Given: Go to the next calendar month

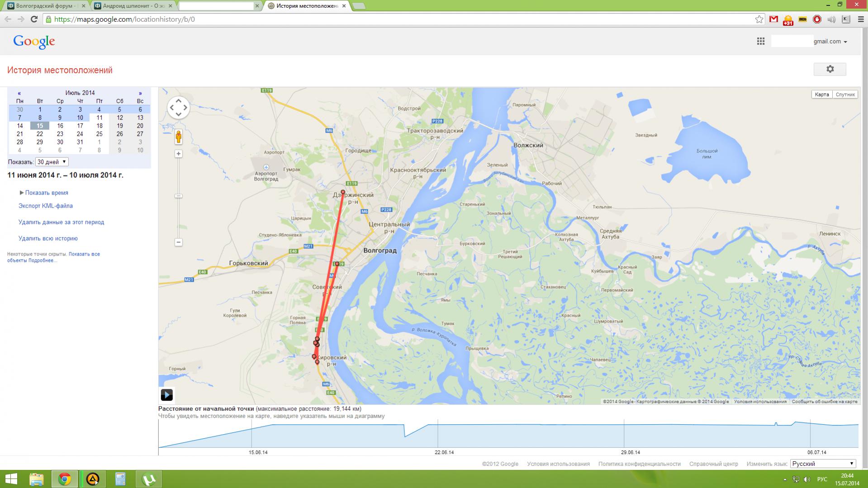Looking at the screenshot, I should pos(140,93).
